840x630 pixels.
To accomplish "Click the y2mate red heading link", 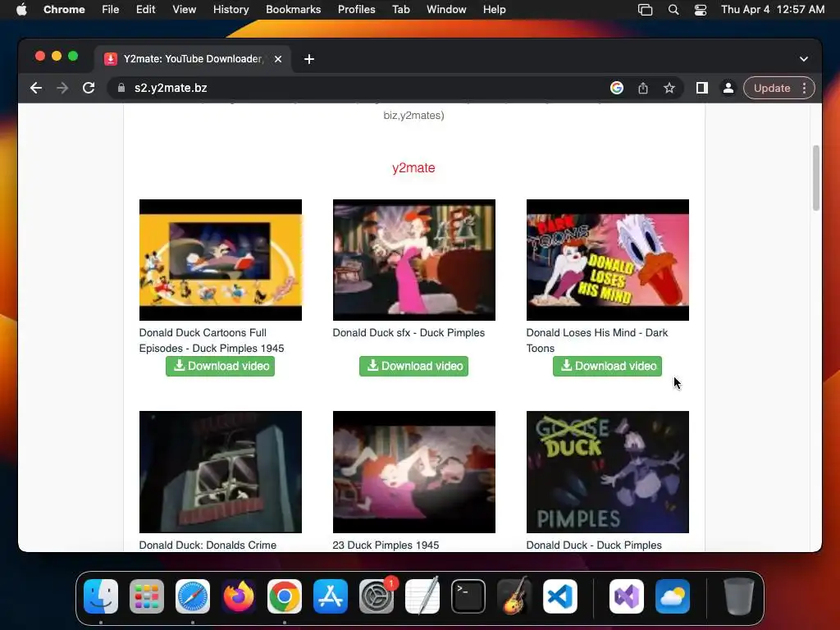I will 413,167.
